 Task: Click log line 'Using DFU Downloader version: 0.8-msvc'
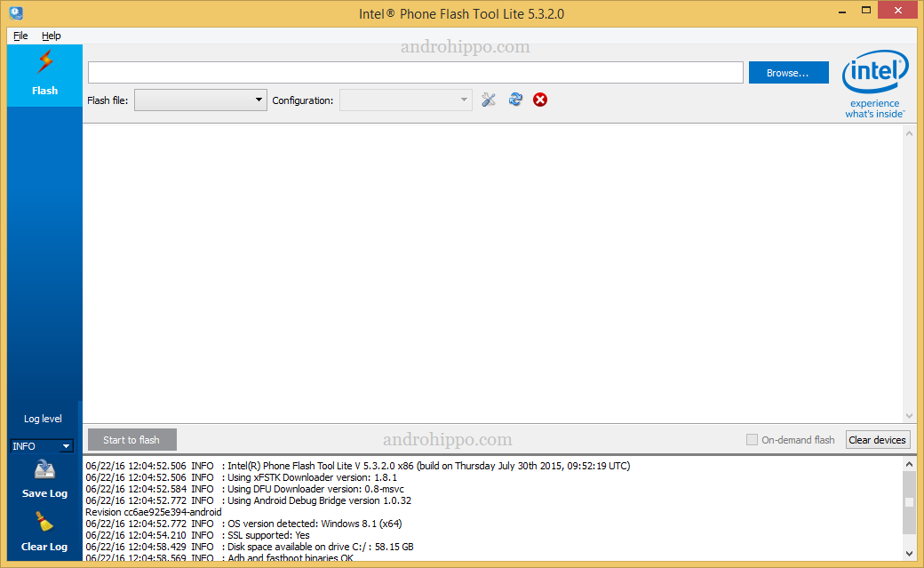point(245,489)
